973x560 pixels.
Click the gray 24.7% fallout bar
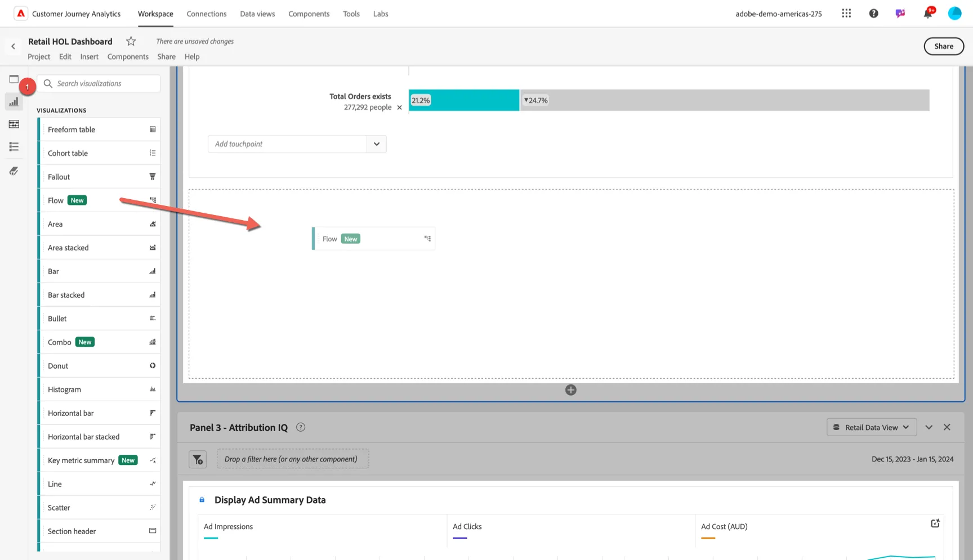coord(725,100)
